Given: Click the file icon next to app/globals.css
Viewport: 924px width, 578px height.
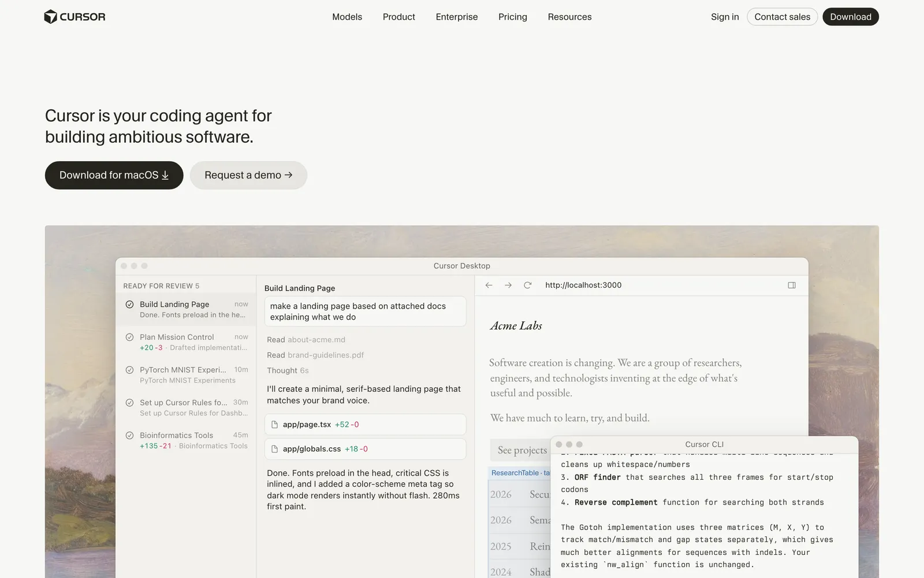Looking at the screenshot, I should pyautogui.click(x=275, y=449).
